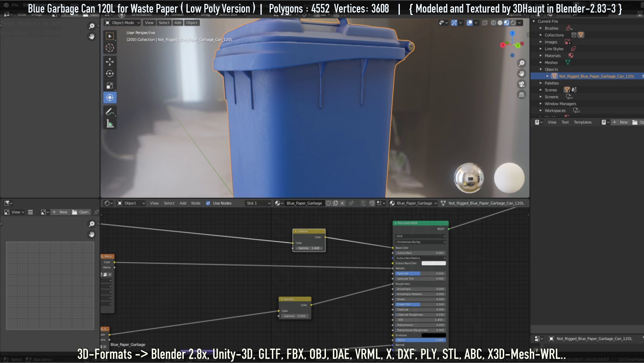
Task: Collapse the Current File tree
Action: tap(534, 21)
